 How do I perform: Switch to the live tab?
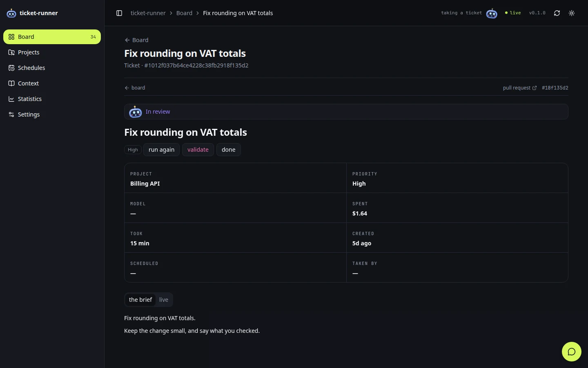[x=164, y=300]
